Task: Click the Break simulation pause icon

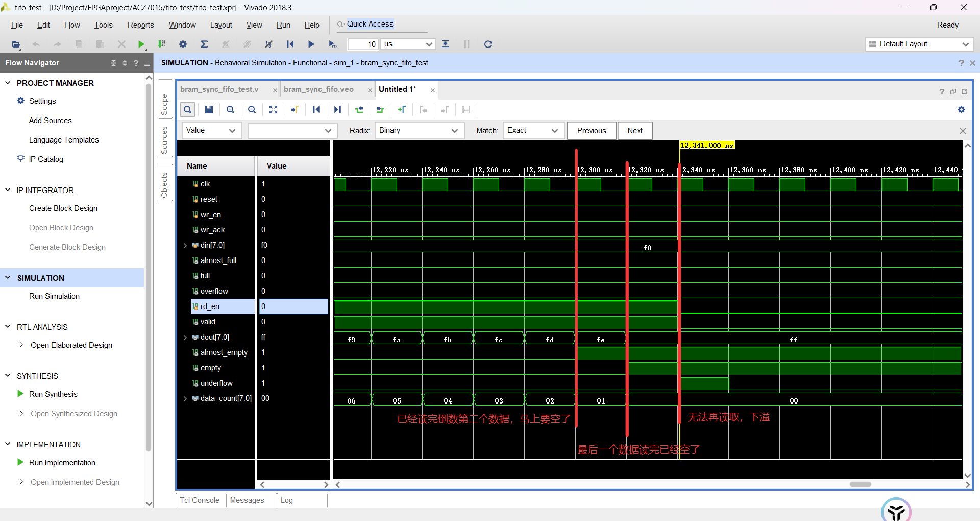Action: coord(467,44)
